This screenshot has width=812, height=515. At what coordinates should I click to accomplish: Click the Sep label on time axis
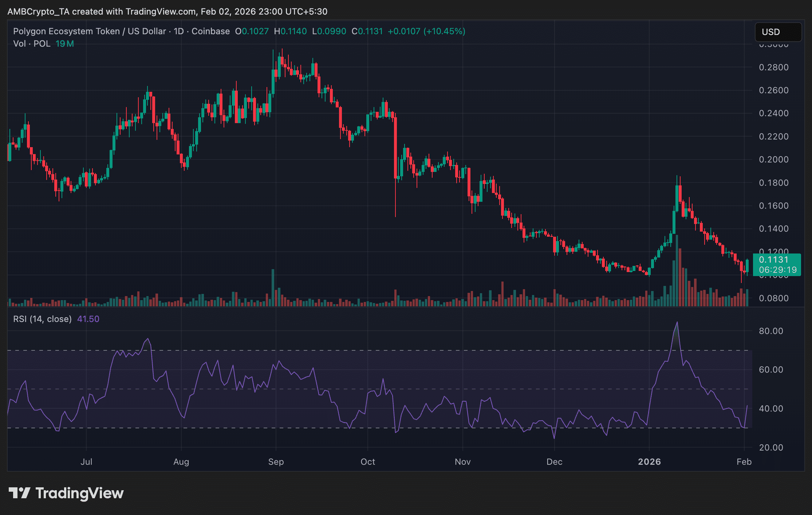[x=276, y=462]
